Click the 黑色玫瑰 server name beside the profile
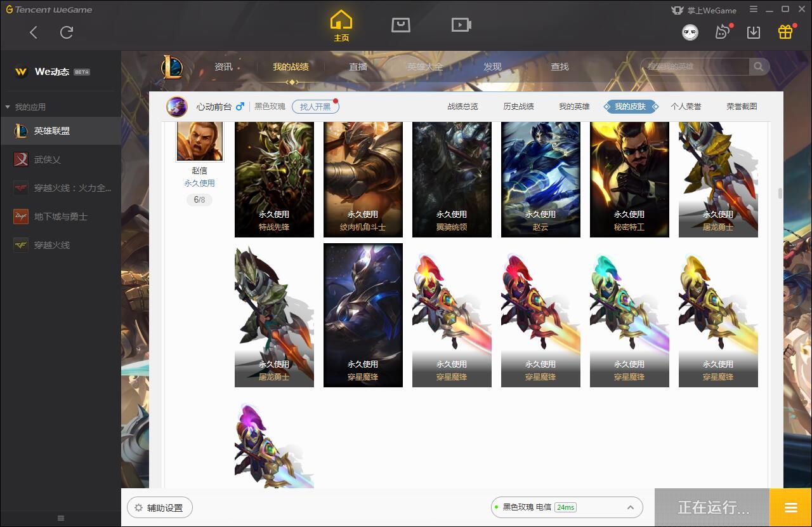812x527 pixels. pyautogui.click(x=270, y=107)
